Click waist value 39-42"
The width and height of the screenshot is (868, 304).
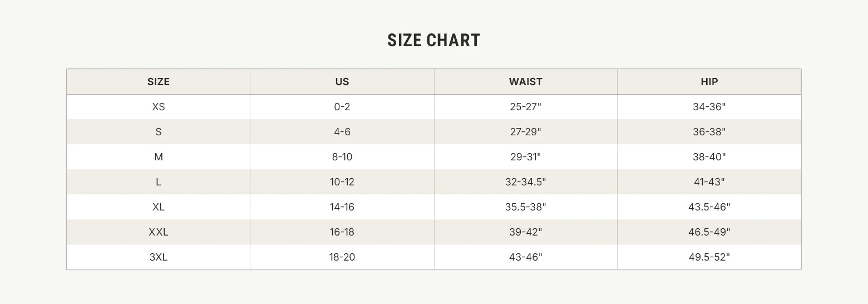[525, 232]
